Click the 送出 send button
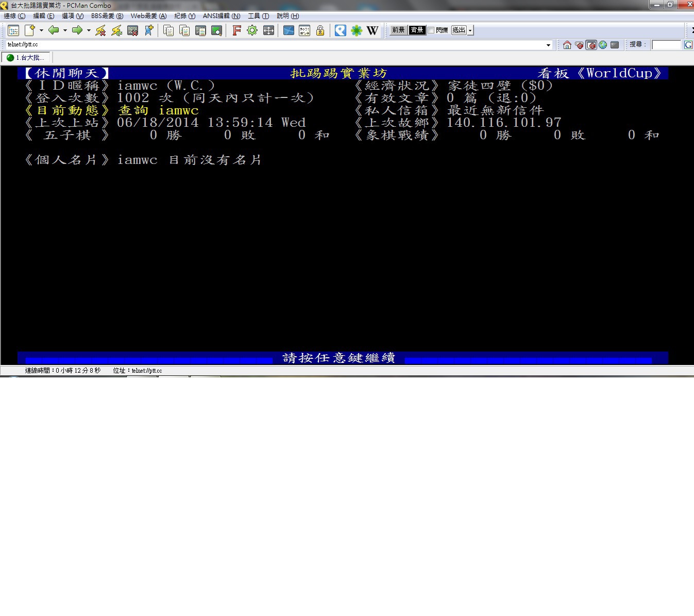Screen dimensions: 694x616 click(459, 30)
